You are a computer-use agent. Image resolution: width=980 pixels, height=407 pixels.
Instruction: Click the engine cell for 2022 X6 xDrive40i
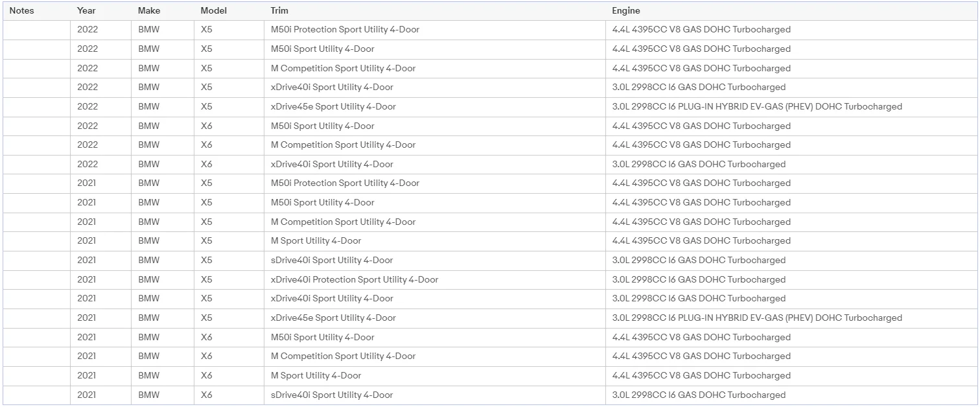tap(792, 164)
